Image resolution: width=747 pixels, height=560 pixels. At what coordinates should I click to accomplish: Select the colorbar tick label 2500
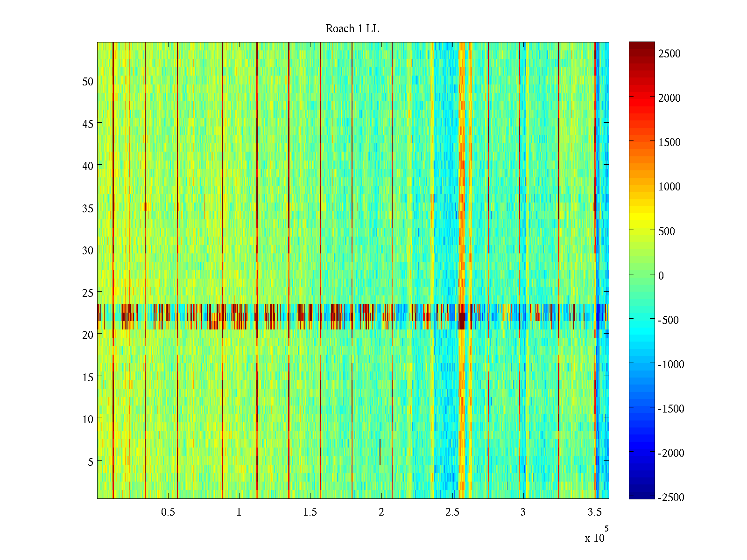coord(669,54)
